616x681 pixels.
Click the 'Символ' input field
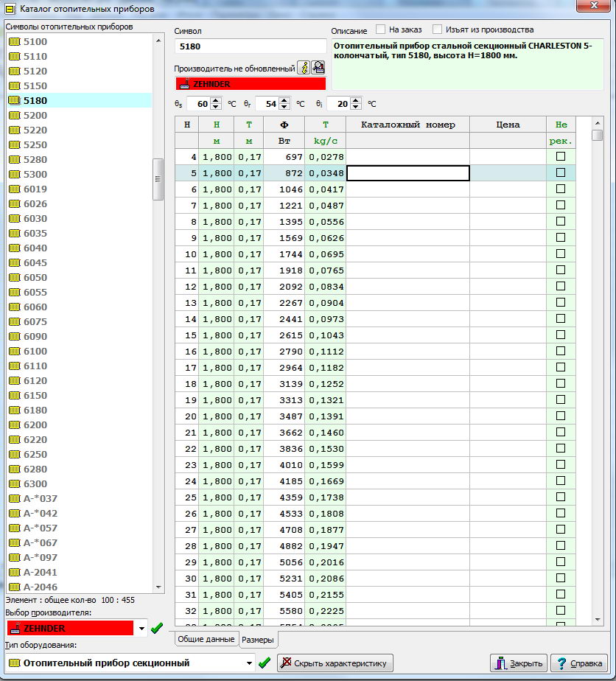coord(251,46)
